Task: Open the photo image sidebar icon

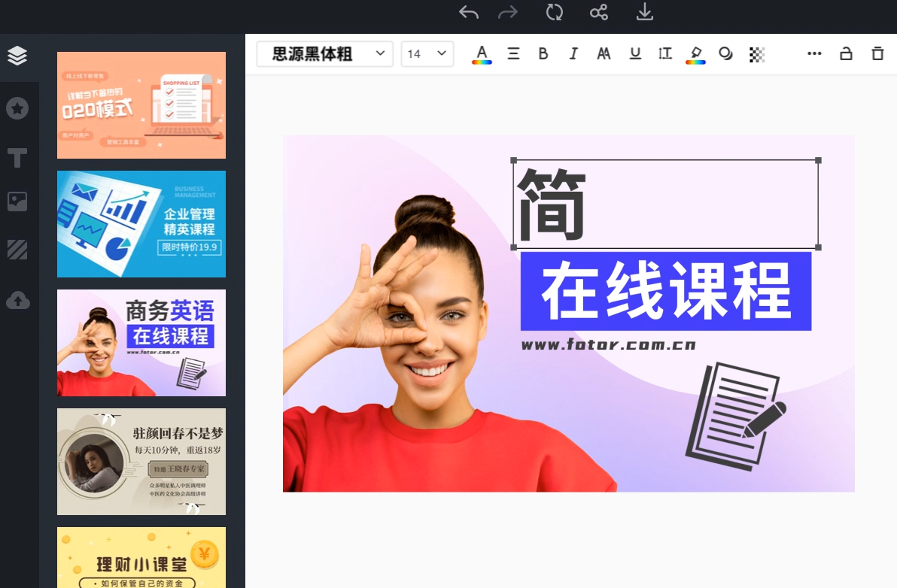Action: tap(17, 202)
